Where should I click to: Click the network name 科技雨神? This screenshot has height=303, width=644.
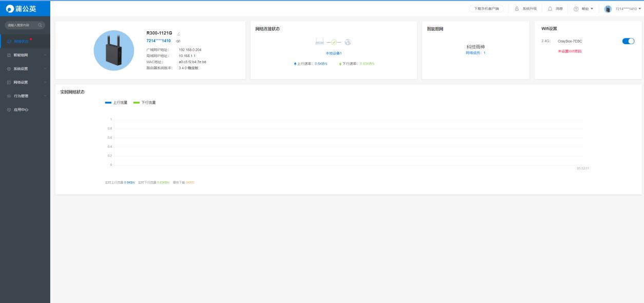(475, 47)
